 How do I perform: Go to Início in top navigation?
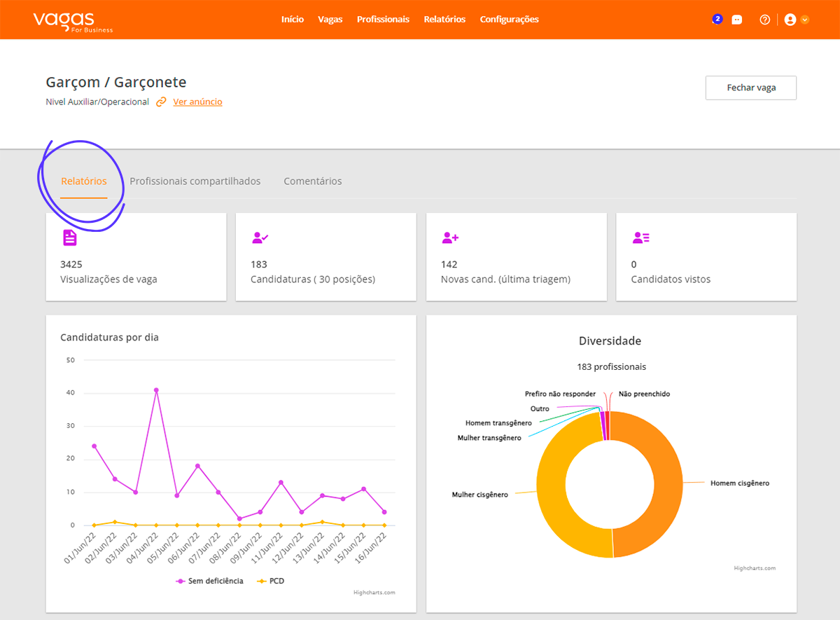pos(293,20)
